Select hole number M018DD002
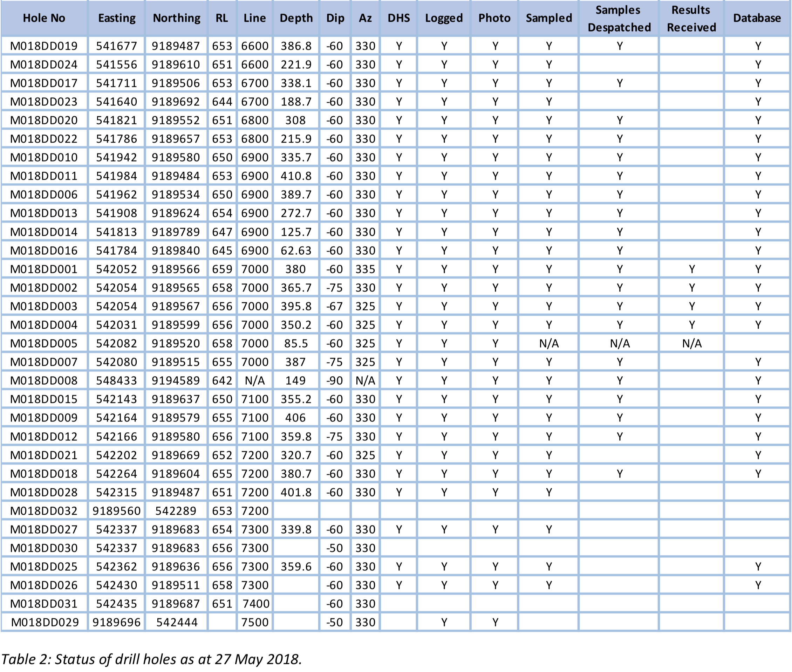 44,288
